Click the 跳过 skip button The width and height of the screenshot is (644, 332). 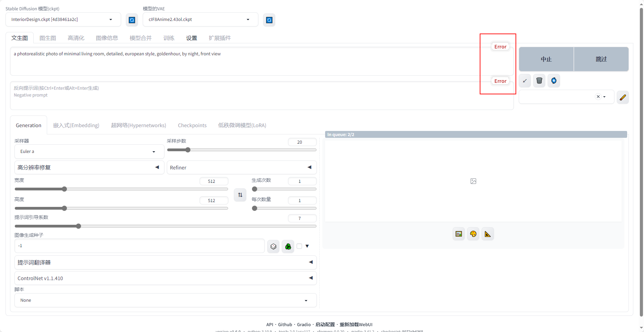click(601, 59)
